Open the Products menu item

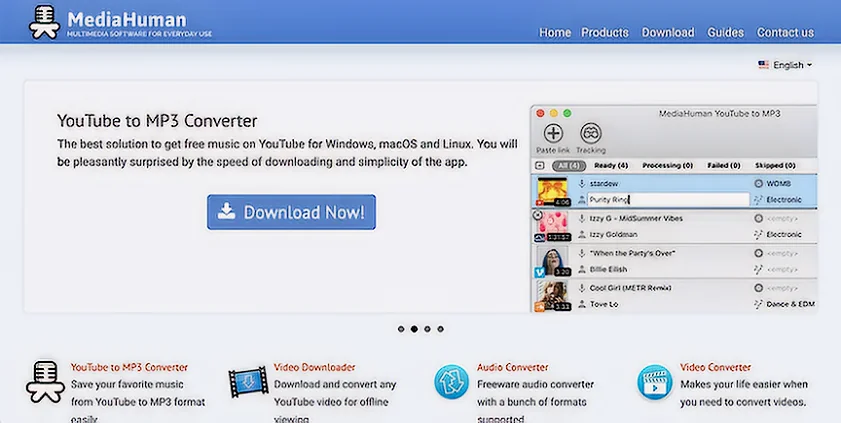click(x=604, y=33)
